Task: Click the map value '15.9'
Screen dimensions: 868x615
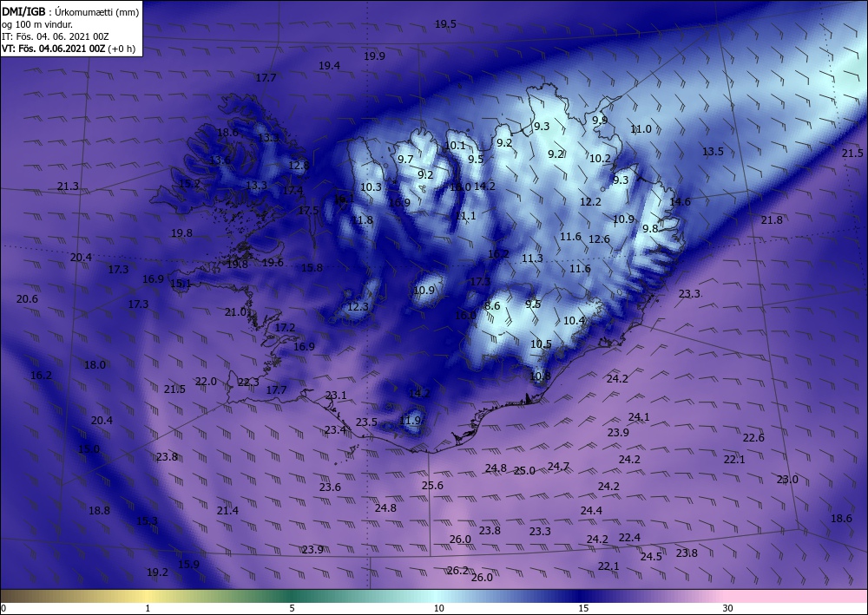Action: point(188,565)
